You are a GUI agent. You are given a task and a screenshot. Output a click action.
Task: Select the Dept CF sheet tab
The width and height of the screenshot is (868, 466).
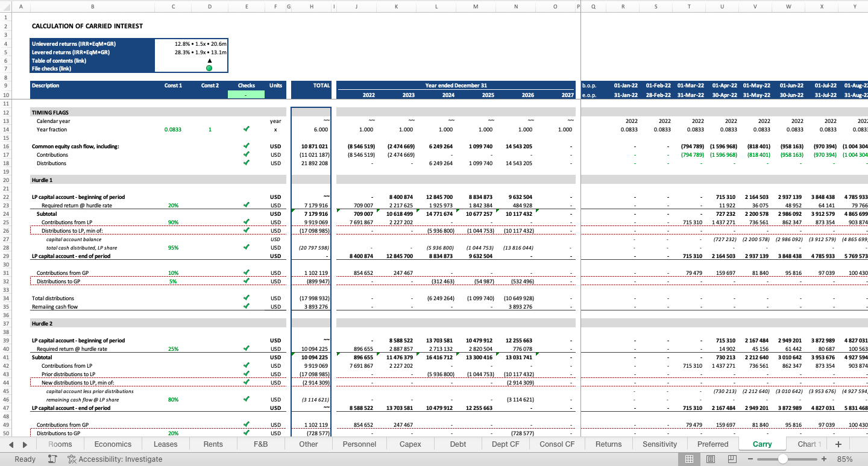[505, 444]
